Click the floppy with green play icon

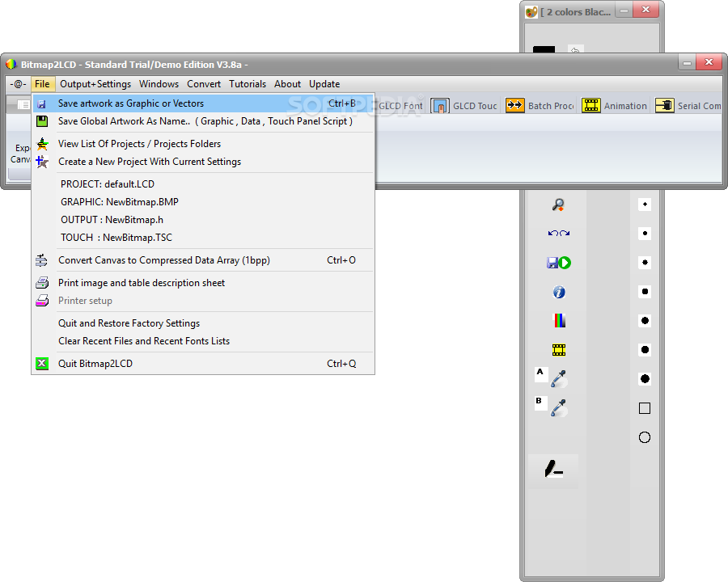(558, 263)
